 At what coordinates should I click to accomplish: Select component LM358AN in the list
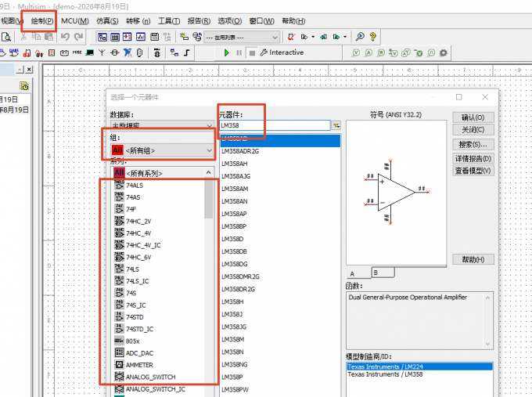[x=280, y=201]
